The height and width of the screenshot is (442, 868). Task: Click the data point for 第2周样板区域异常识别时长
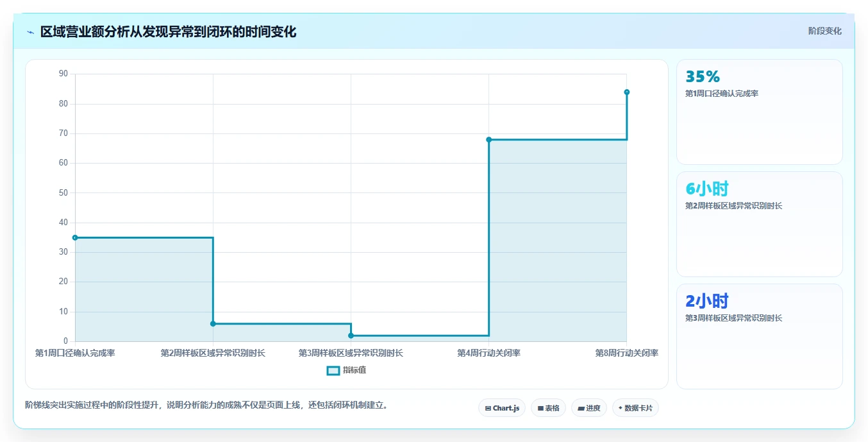pyautogui.click(x=213, y=323)
